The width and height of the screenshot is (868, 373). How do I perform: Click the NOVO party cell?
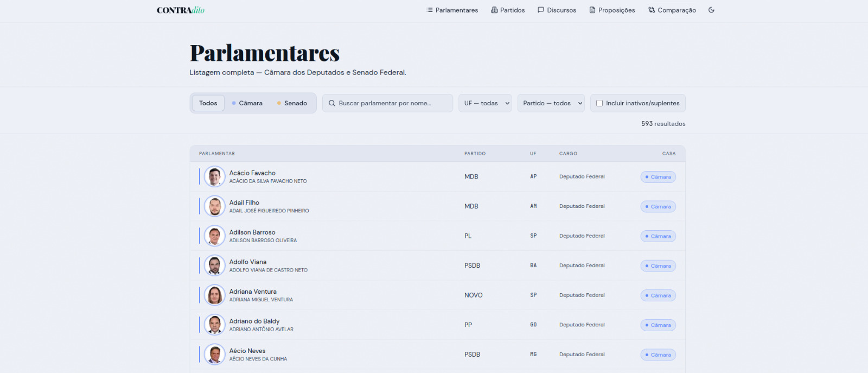473,295
